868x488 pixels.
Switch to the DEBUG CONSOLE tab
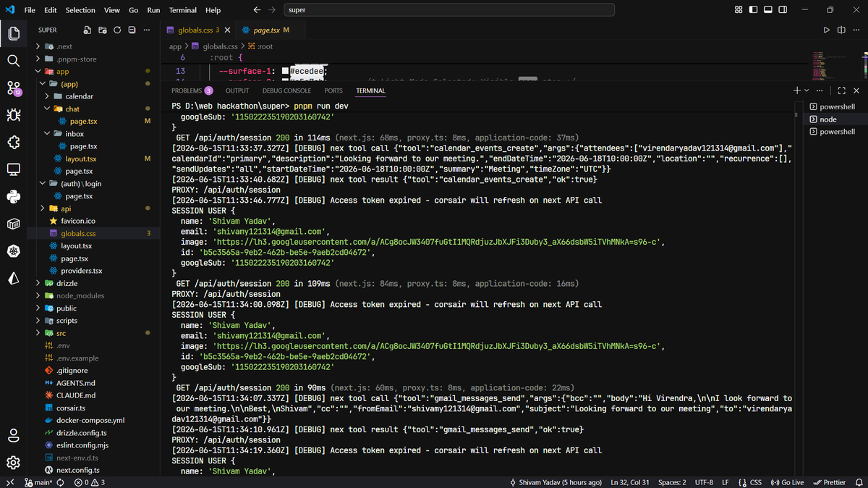286,91
